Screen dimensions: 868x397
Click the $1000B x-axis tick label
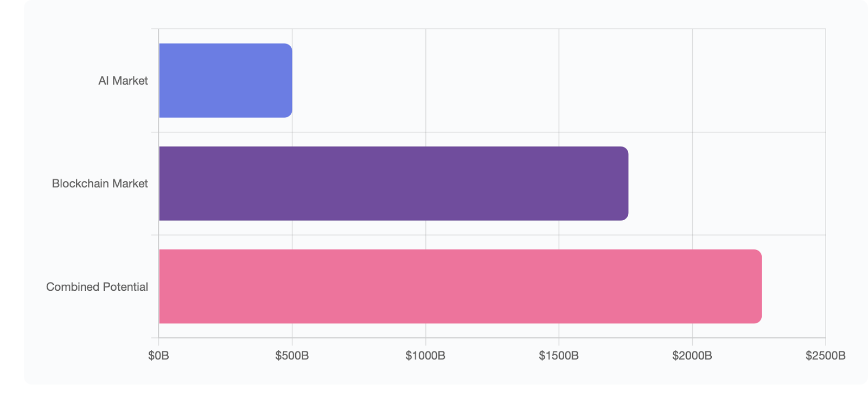pos(425,356)
